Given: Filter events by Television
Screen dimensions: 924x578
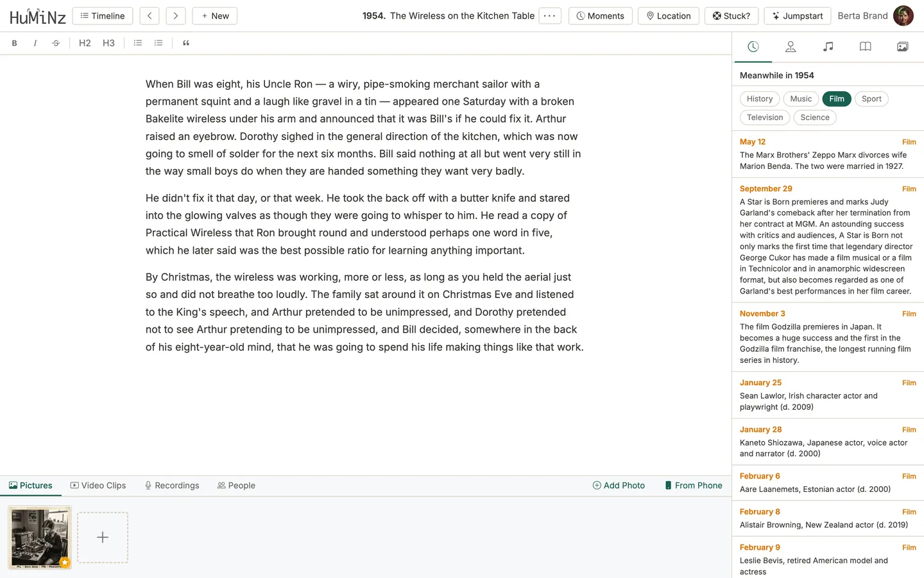Looking at the screenshot, I should coord(765,118).
